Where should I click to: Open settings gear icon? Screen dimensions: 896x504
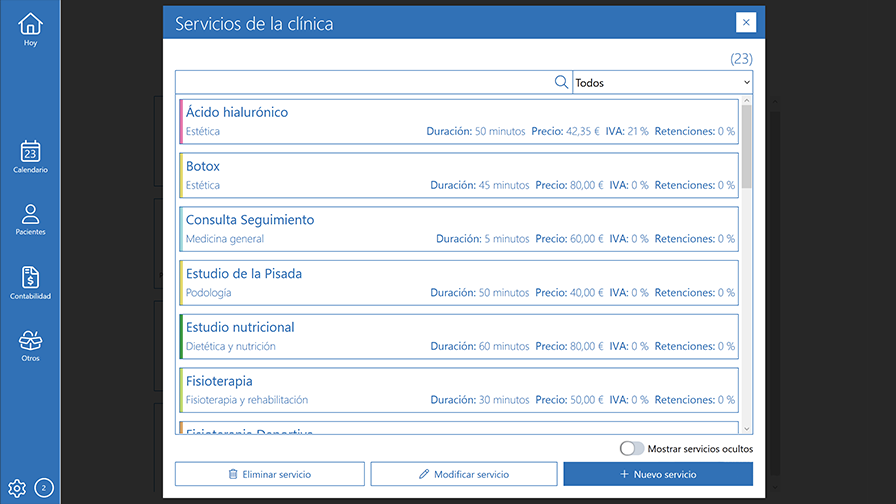17,488
